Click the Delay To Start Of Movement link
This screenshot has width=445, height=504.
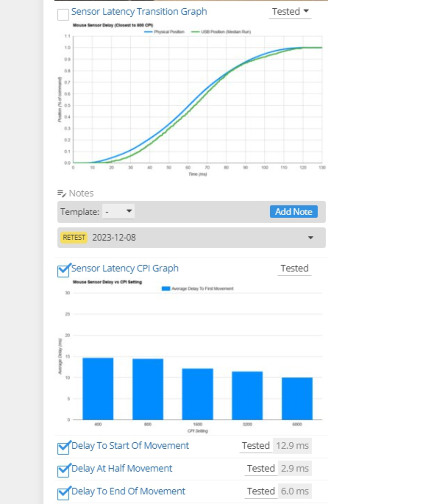[x=130, y=446]
